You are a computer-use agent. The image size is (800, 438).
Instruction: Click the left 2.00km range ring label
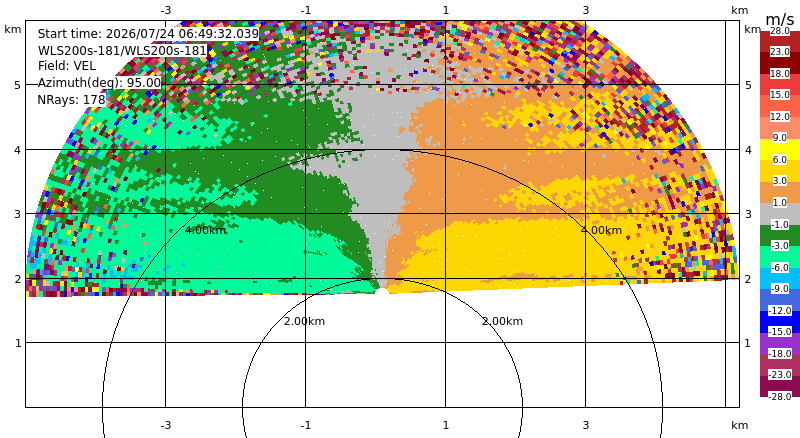coord(304,321)
